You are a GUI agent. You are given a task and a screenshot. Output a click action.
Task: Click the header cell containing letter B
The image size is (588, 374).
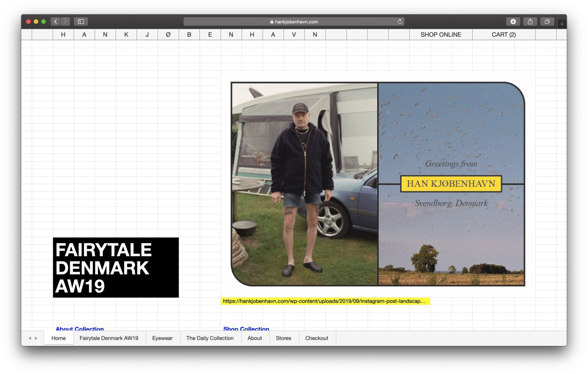[x=189, y=34]
